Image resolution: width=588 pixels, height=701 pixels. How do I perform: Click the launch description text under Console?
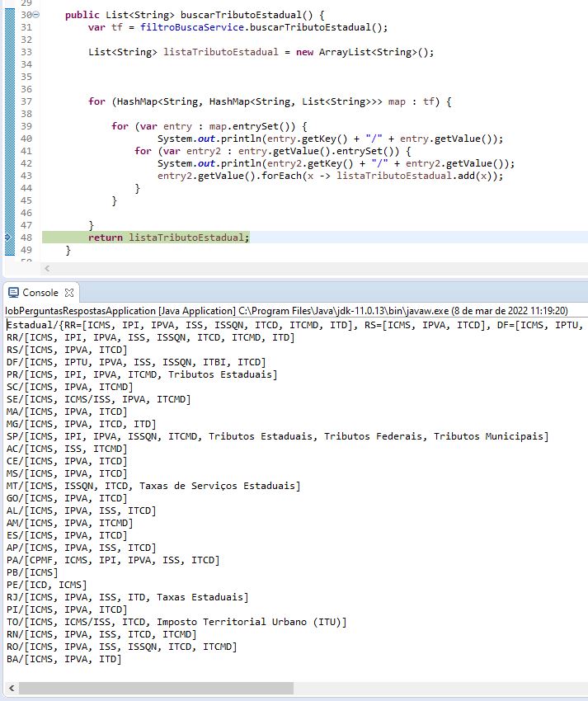286,311
